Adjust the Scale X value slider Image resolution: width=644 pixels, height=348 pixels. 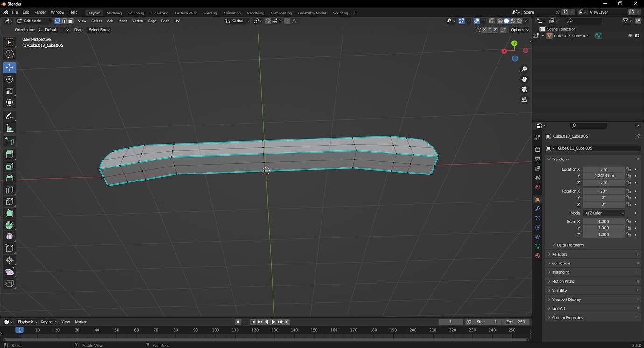click(x=604, y=221)
